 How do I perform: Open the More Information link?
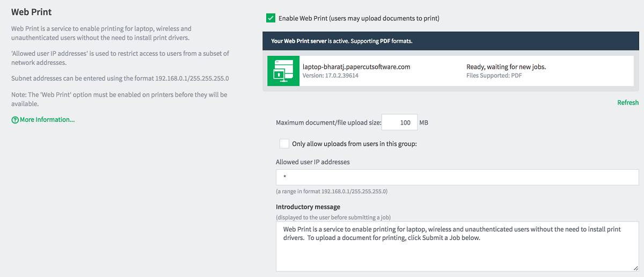pos(47,120)
